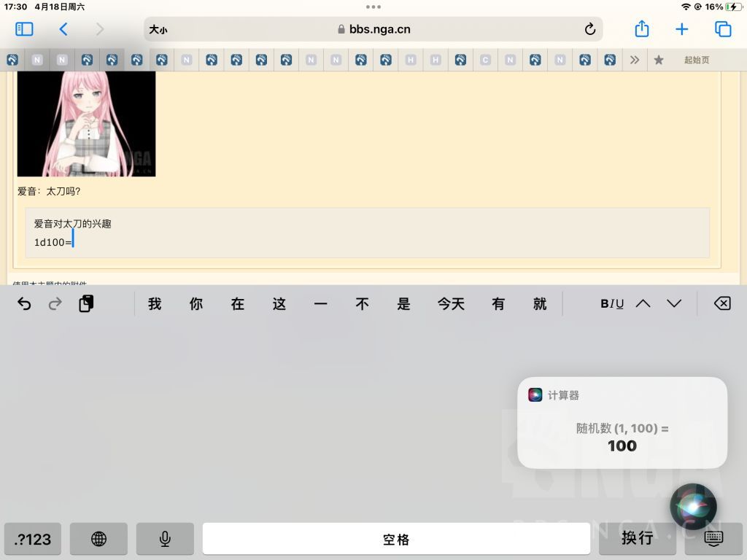The width and height of the screenshot is (747, 560).
Task: Go back to previous page
Action: (63, 29)
